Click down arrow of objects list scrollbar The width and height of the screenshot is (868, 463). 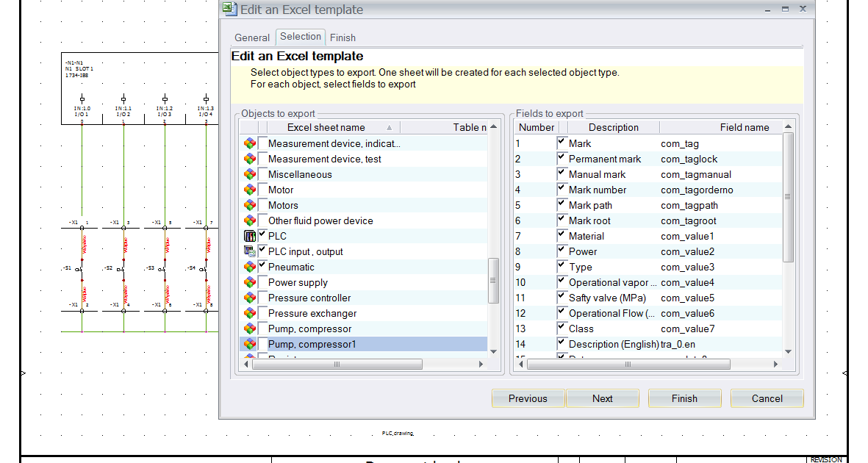(x=493, y=352)
